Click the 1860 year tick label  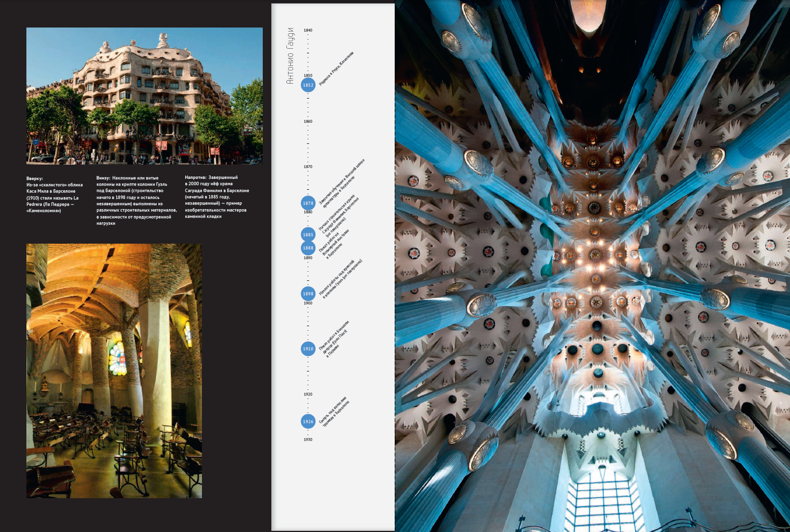[308, 122]
